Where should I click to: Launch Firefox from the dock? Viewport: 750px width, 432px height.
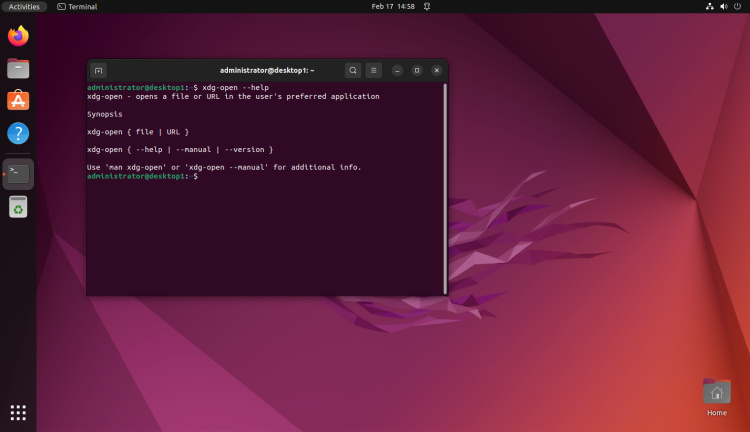click(x=18, y=37)
